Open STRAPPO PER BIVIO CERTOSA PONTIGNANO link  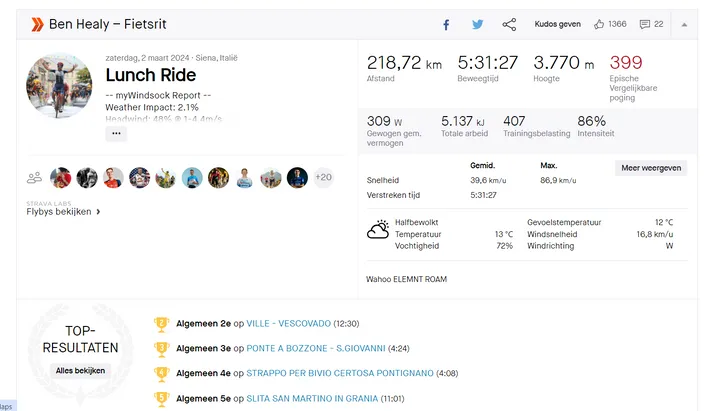coord(340,373)
